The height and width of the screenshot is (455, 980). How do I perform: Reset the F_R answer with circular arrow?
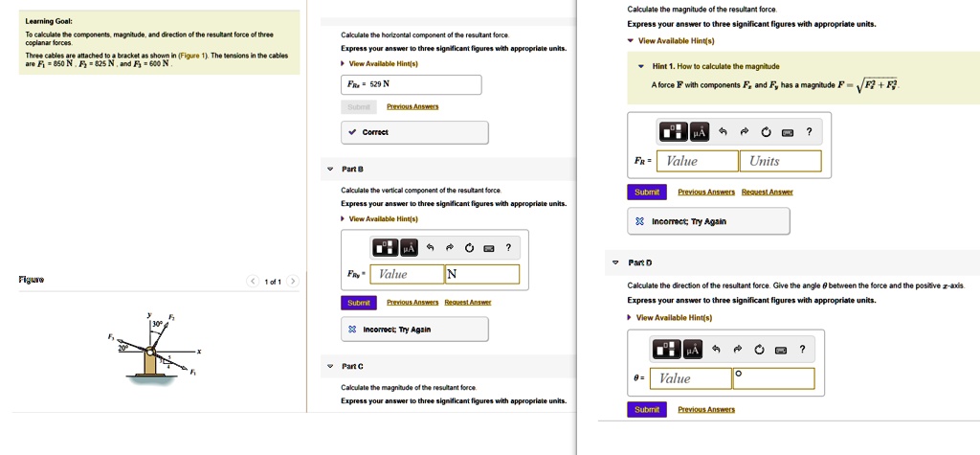click(x=767, y=131)
